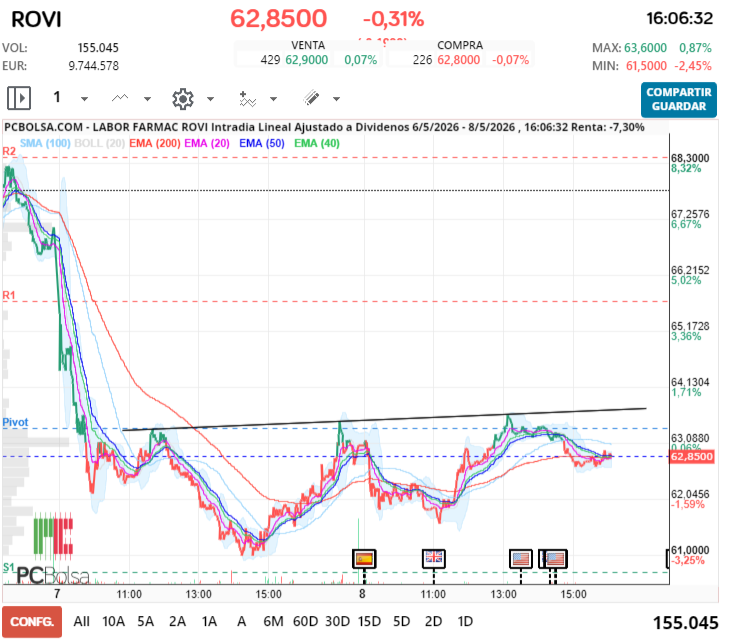Click the MIN value 61,5000
732x643 pixels.
tap(646, 66)
